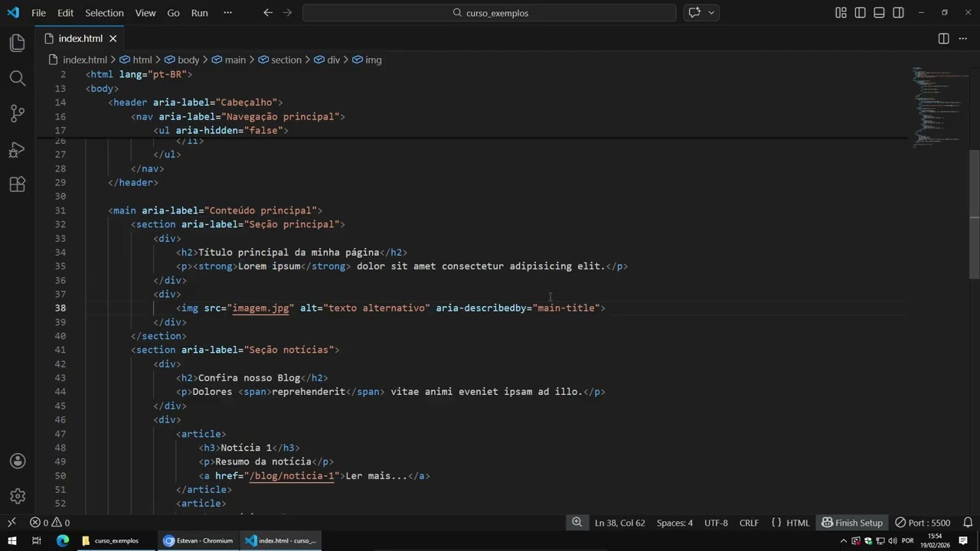Click the editor vertical scrollbar
The width and height of the screenshot is (980, 551).
click(974, 214)
